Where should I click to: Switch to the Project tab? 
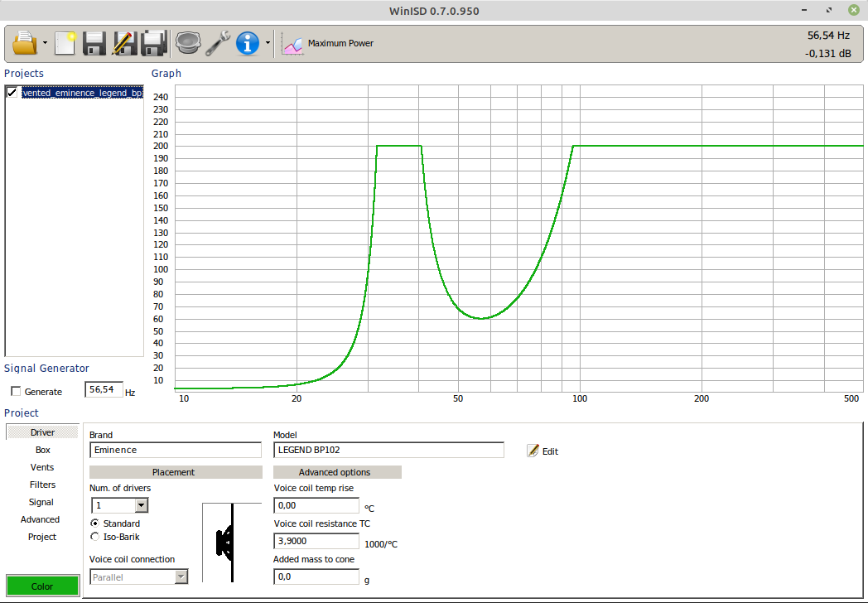(x=42, y=537)
